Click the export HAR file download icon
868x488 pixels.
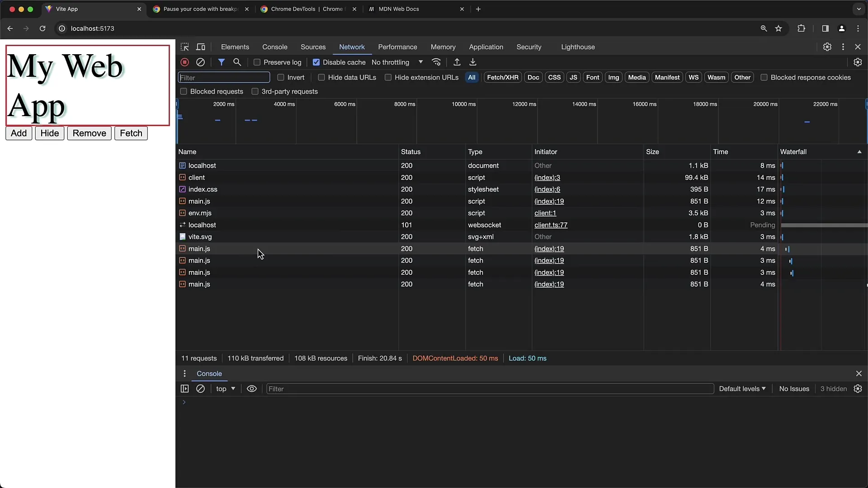coord(473,62)
